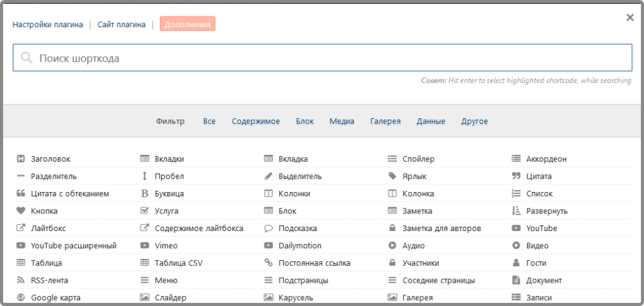Insert the Спойлер shortcode

(418, 159)
